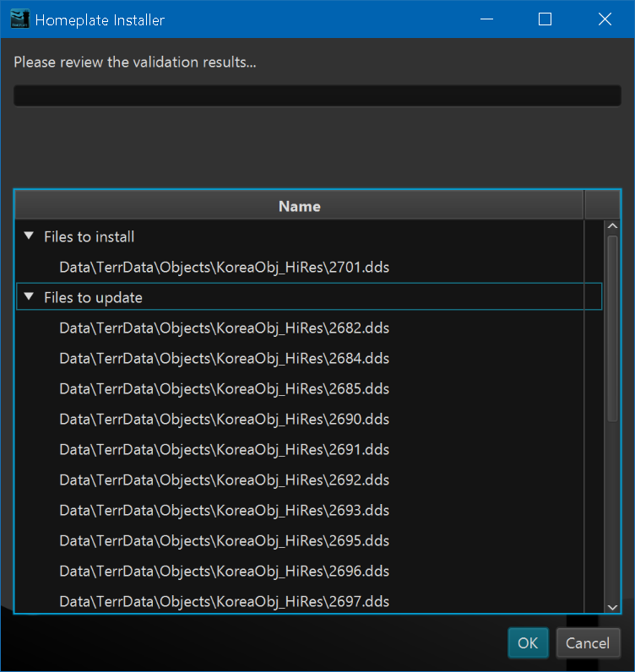The image size is (635, 672).
Task: Select the 2682.dds file entry
Action: point(224,328)
